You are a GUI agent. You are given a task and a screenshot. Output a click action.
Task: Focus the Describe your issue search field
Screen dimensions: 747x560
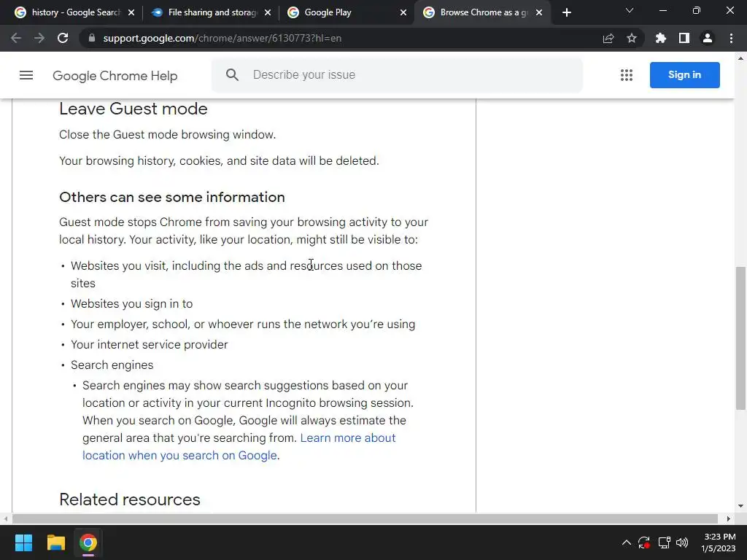point(398,75)
